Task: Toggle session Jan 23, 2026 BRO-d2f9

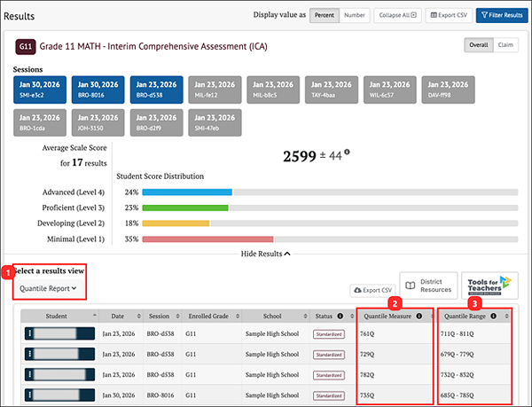Action: click(x=156, y=122)
